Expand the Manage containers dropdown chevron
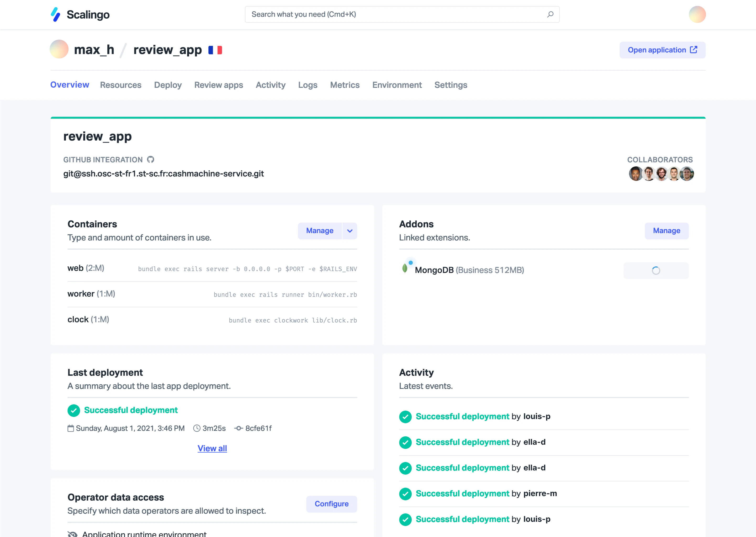 pyautogui.click(x=349, y=231)
